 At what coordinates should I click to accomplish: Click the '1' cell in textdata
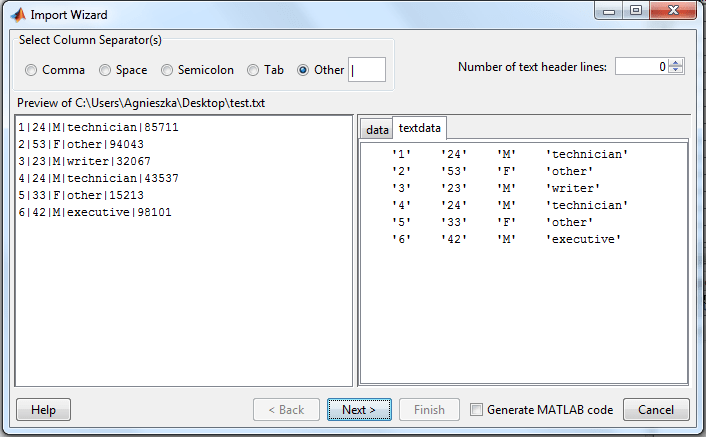pyautogui.click(x=401, y=154)
